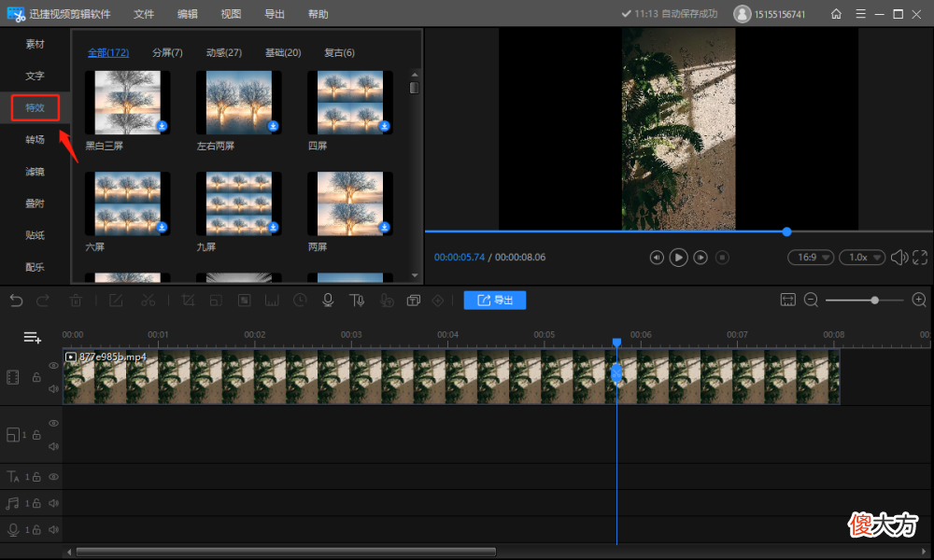Screen dimensions: 934x560
Task: Mute the main video track audio
Action: tap(53, 388)
